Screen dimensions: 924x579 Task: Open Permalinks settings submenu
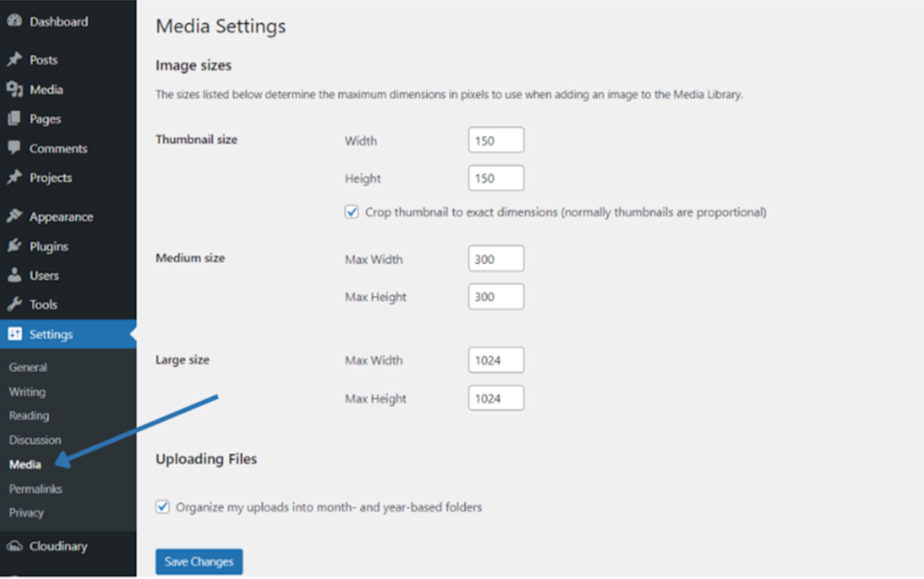35,489
